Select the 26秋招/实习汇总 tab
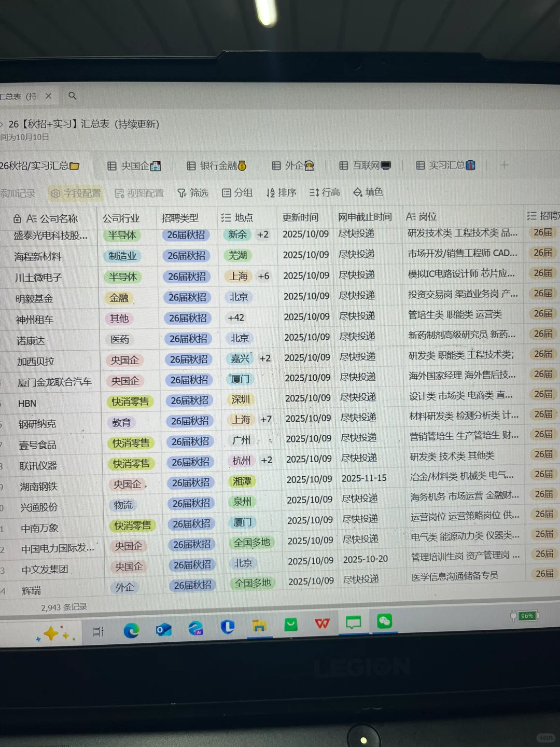 (39, 166)
